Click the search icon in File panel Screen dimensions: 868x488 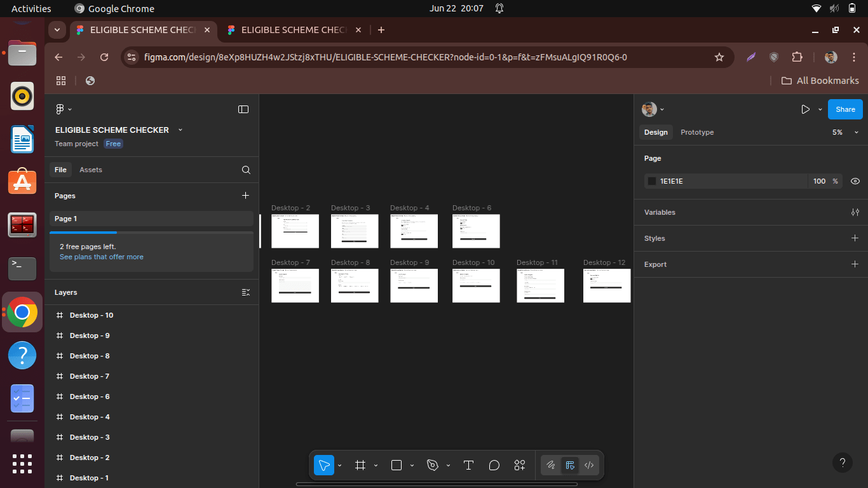point(246,170)
